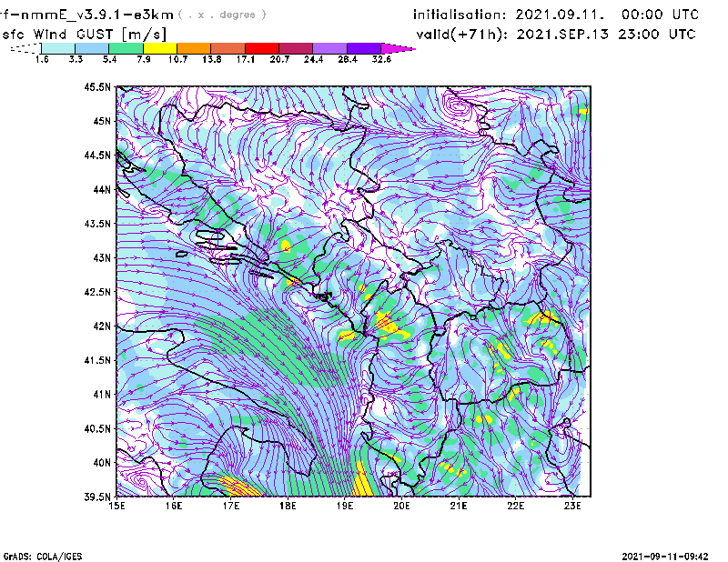Click the 44.5N latitude label
This screenshot has height=562, width=728.
(x=97, y=155)
